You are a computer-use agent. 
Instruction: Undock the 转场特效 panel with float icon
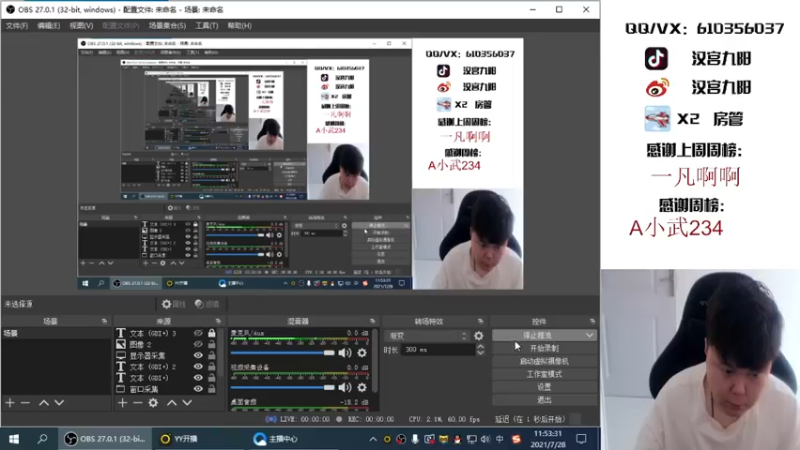click(481, 321)
